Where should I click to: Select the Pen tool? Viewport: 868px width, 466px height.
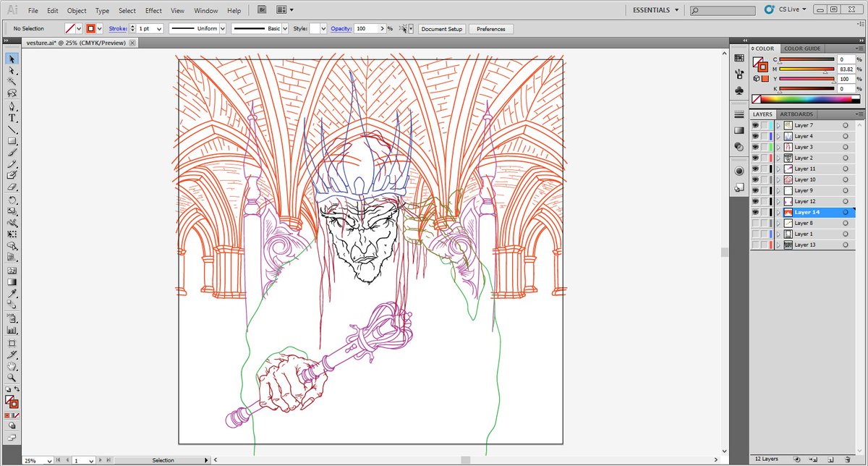pos(12,106)
